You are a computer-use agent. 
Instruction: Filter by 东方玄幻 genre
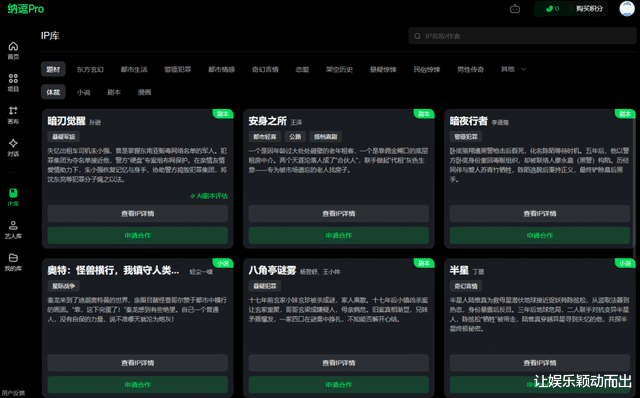pos(90,69)
